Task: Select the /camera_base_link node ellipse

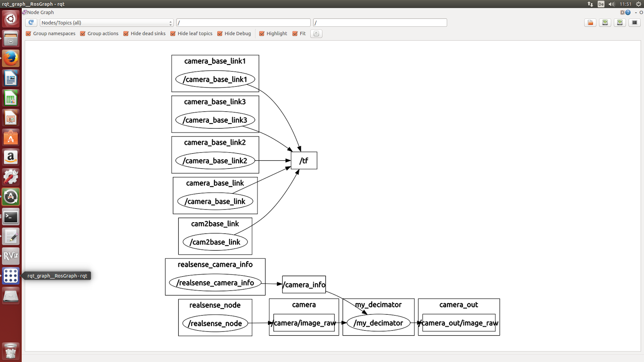Action: point(215,201)
